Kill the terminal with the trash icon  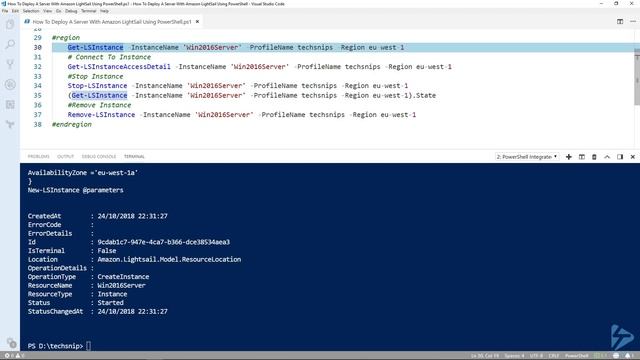[x=594, y=157]
